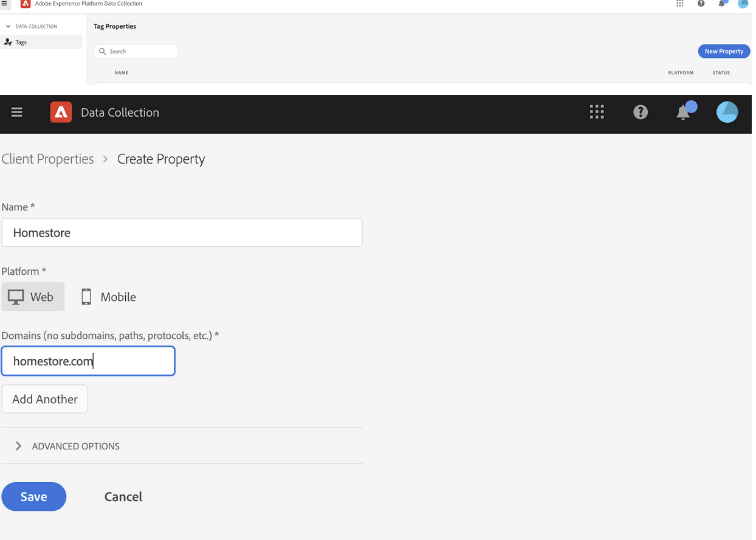Open user avatar in top Experience Platform bar
756x540 pixels.
click(743, 4)
